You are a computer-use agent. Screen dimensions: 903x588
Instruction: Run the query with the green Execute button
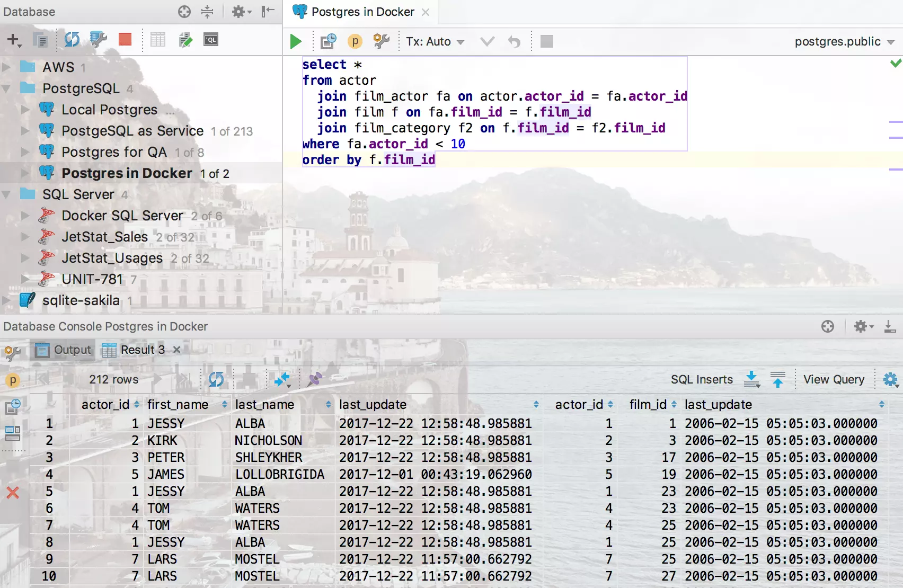coord(296,41)
